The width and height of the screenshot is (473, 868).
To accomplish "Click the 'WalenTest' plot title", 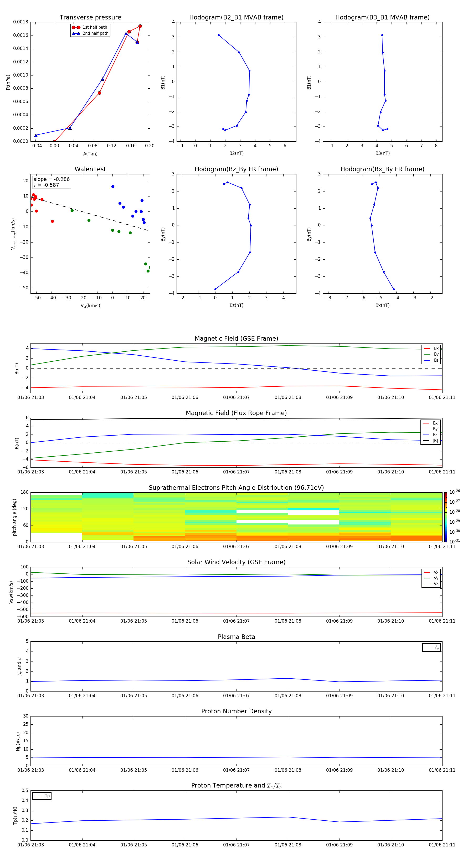I will click(90, 169).
